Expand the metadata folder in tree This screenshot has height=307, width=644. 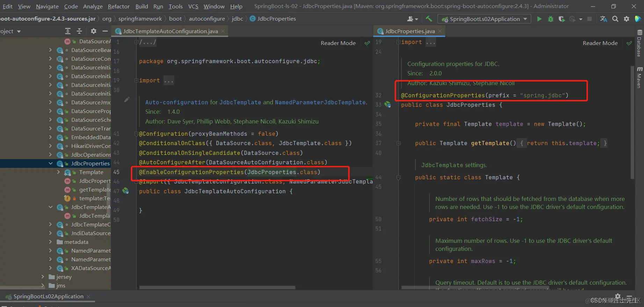(51, 242)
